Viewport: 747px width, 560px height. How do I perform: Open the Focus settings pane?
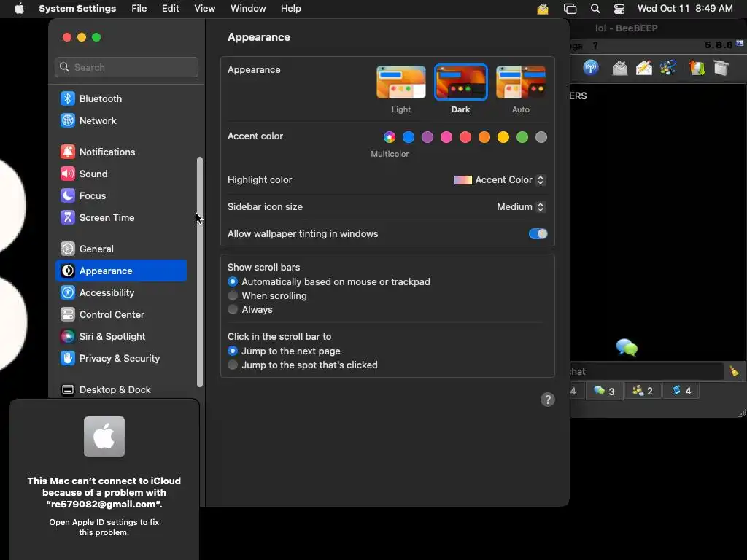pyautogui.click(x=121, y=195)
